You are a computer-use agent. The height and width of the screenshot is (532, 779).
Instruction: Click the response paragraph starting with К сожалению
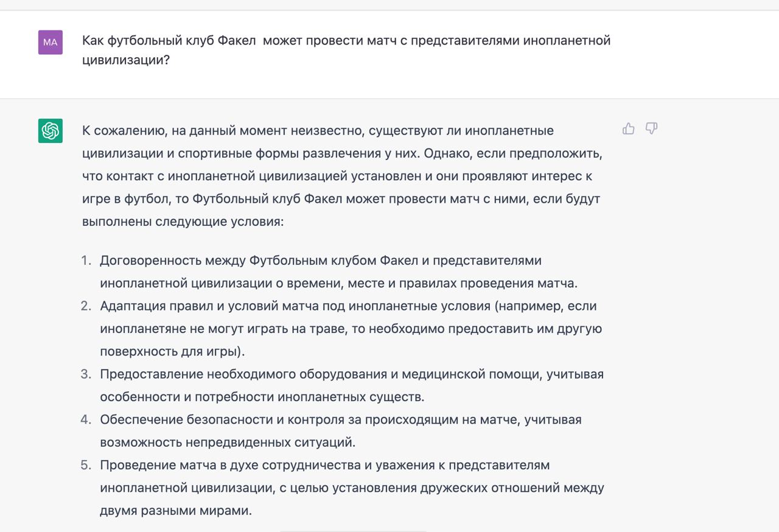(343, 176)
